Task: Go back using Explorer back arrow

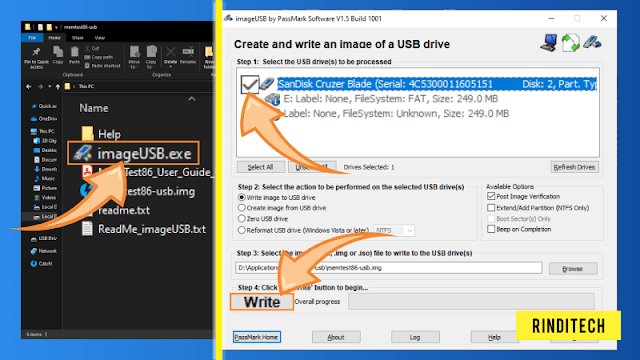Action: pos(29,87)
